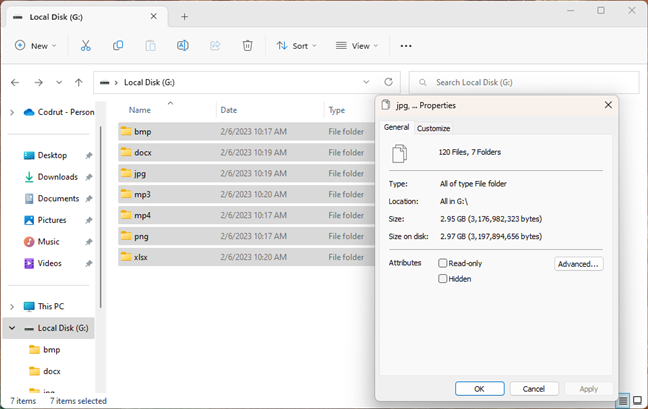
Task: Select the mp3 folder row
Action: 246,194
